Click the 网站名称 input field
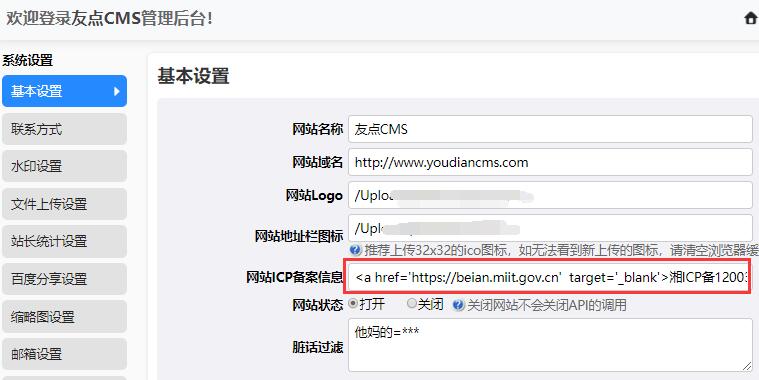Screen dimensions: 759x380 pos(550,129)
